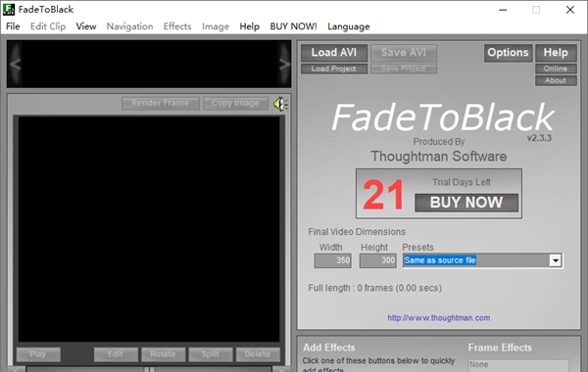Open the Image menu

[x=216, y=26]
